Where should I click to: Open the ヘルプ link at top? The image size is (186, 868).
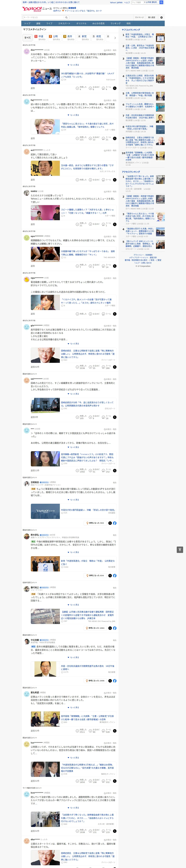click(127, 2)
